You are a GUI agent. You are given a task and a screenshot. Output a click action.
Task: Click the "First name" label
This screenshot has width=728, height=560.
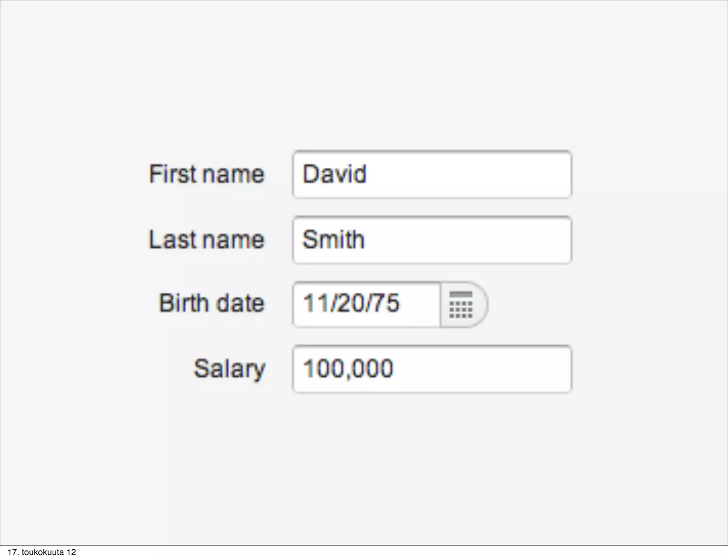(x=207, y=174)
